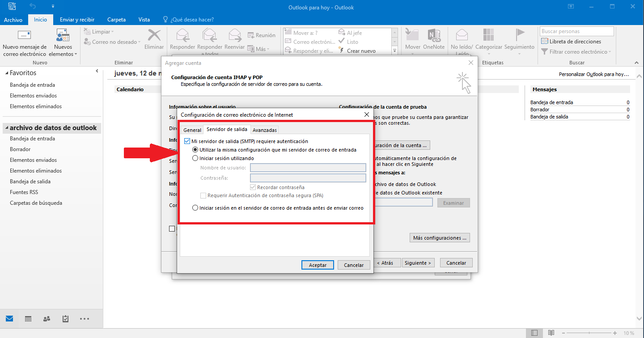Switch to the General tab
The width and height of the screenshot is (644, 338).
click(x=192, y=130)
